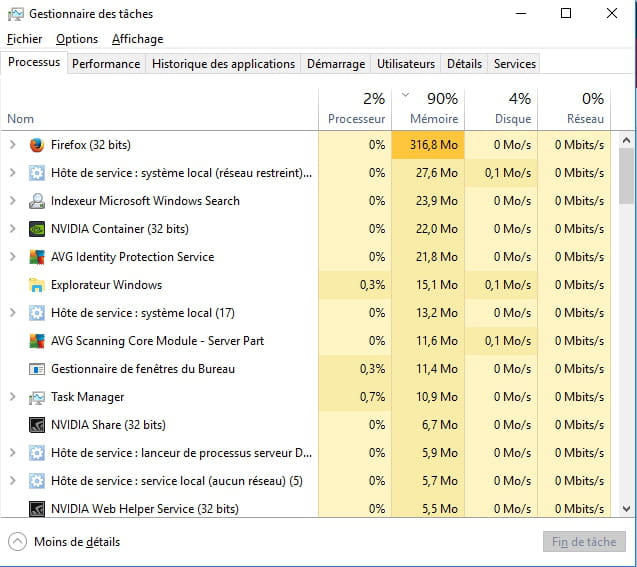Screen dimensions: 637x567
Task: Sort by the Disque column header
Action: pyautogui.click(x=501, y=110)
